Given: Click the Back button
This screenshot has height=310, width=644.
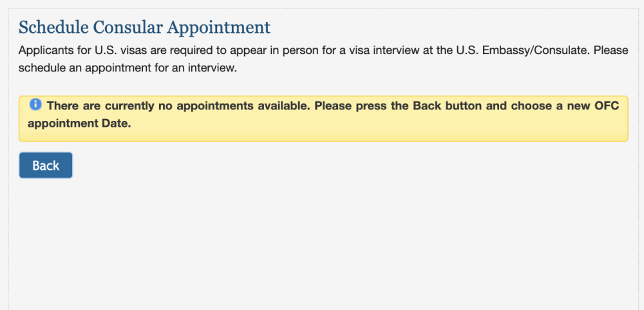Looking at the screenshot, I should pyautogui.click(x=46, y=165).
